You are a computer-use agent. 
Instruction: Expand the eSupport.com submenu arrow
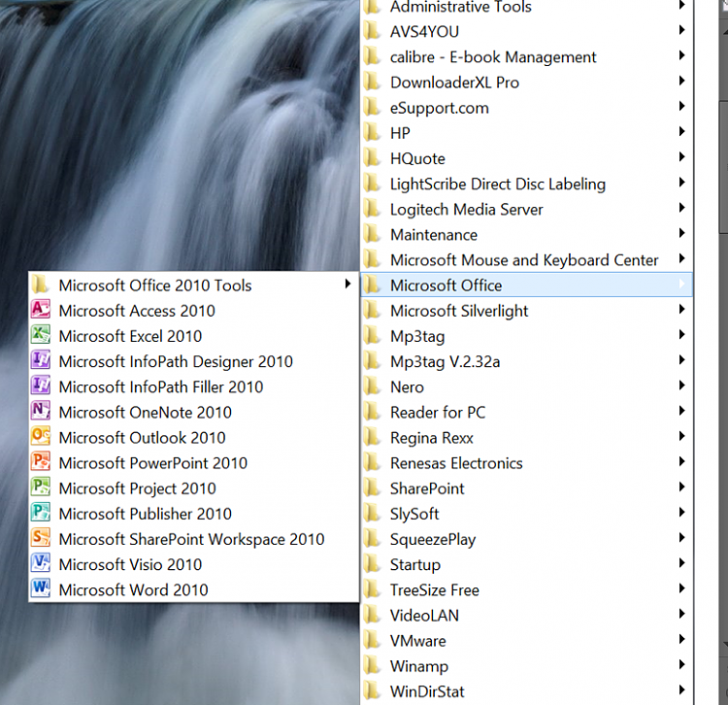tap(681, 107)
